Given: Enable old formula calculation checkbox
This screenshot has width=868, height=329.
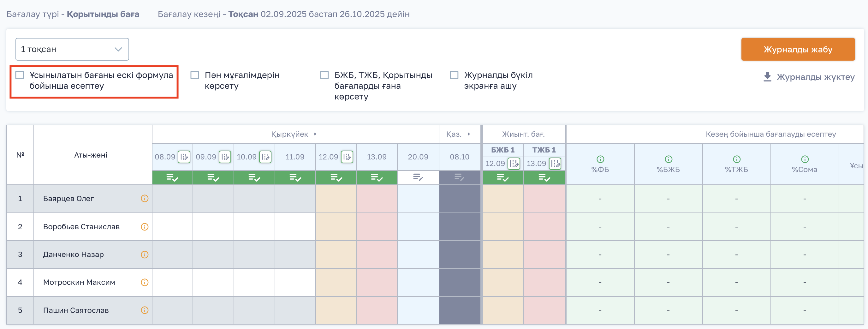Looking at the screenshot, I should 20,75.
